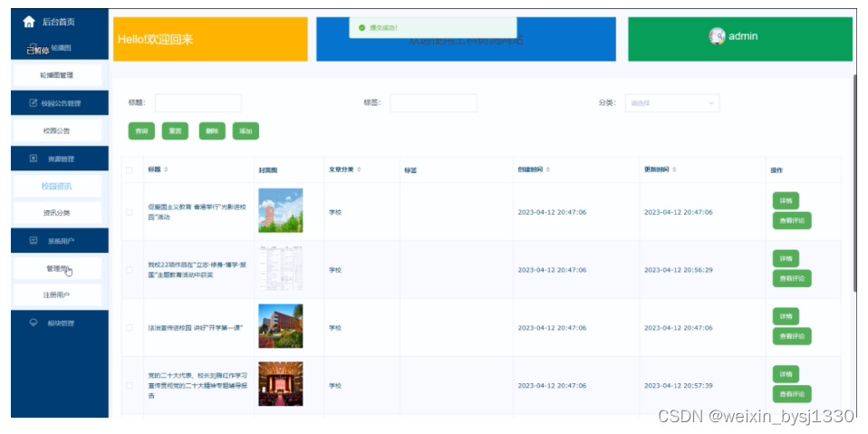Expand the 系统用户 sidebar section
868x434 pixels.
60,241
